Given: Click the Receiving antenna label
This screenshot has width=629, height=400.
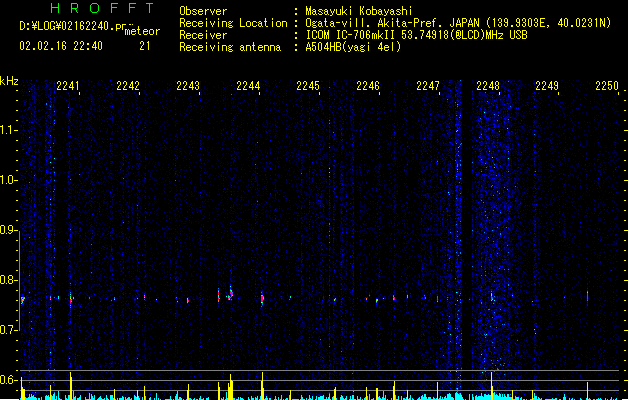Looking at the screenshot, I should [x=230, y=47].
